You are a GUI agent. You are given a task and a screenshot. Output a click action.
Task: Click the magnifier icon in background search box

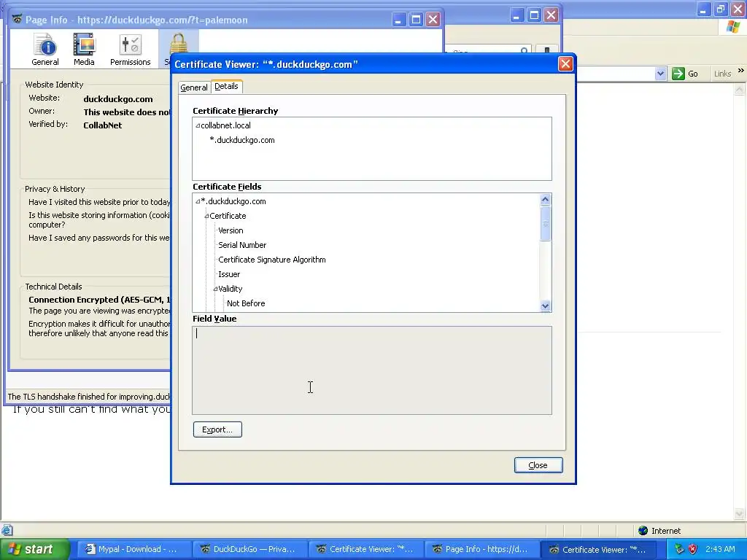[524, 50]
